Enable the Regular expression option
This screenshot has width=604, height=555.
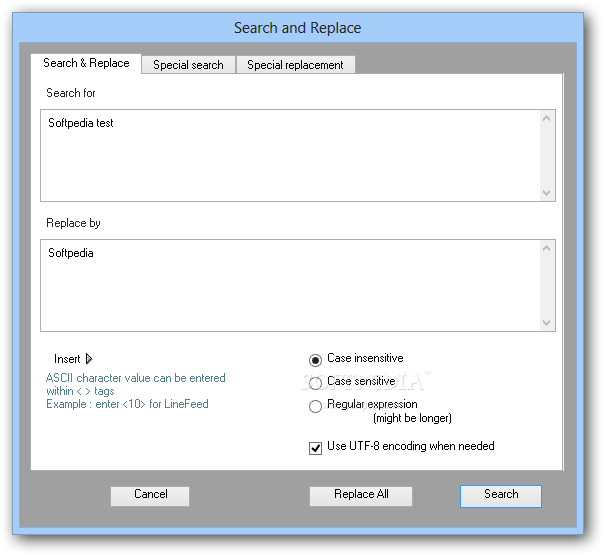point(316,406)
